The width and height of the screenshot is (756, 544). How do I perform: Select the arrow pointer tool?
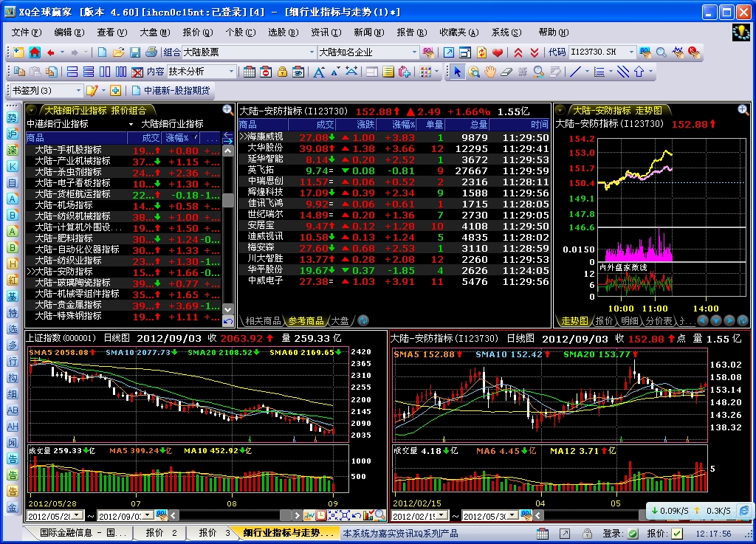458,72
